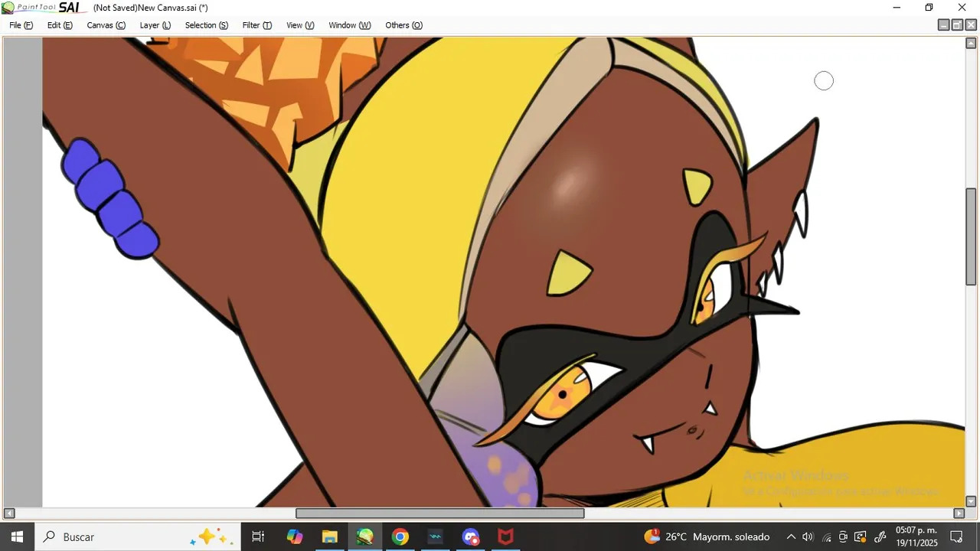
Task: Open File Explorer from the taskbar
Action: tap(330, 536)
